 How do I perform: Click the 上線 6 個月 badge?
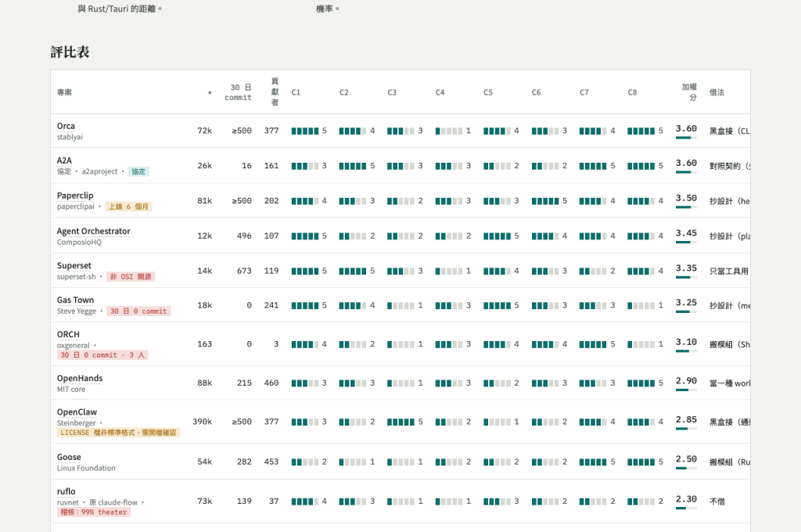129,207
